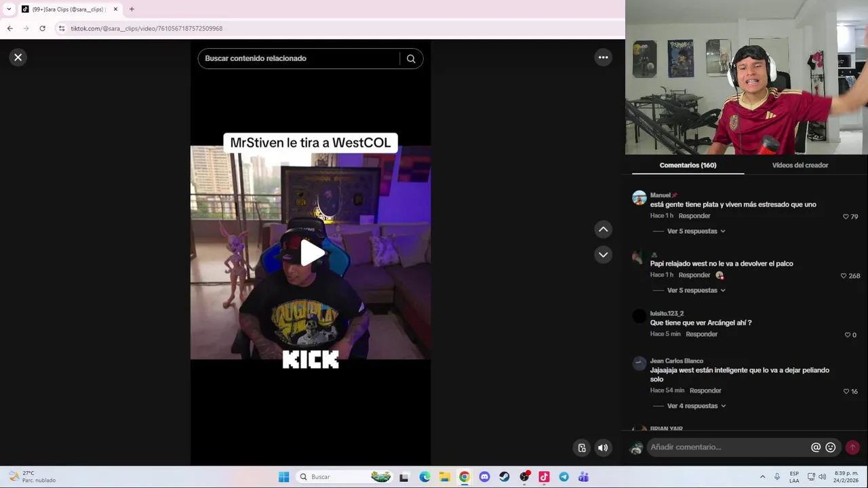Insert a mention with the @ icon

tap(816, 447)
